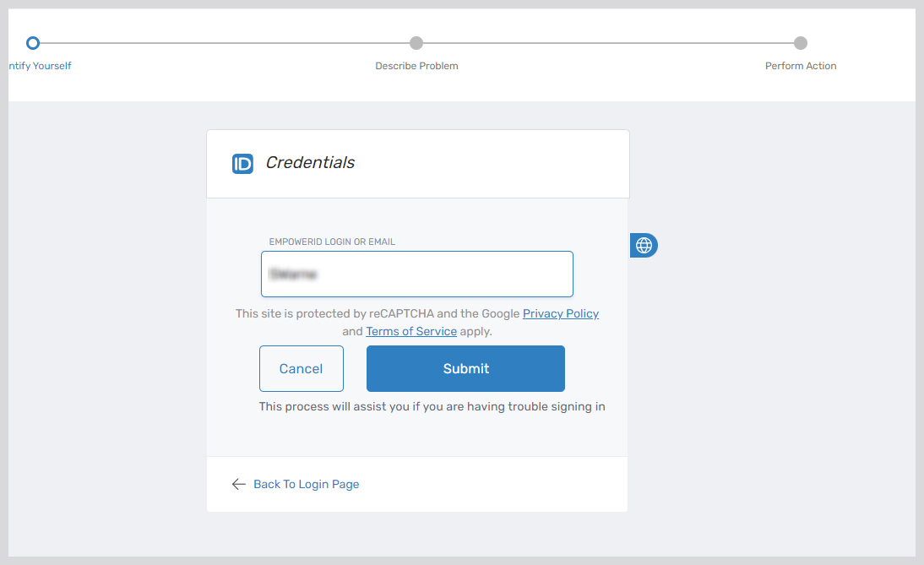Click the Describe Problem step label
The height and width of the screenshot is (565, 924).
[416, 65]
